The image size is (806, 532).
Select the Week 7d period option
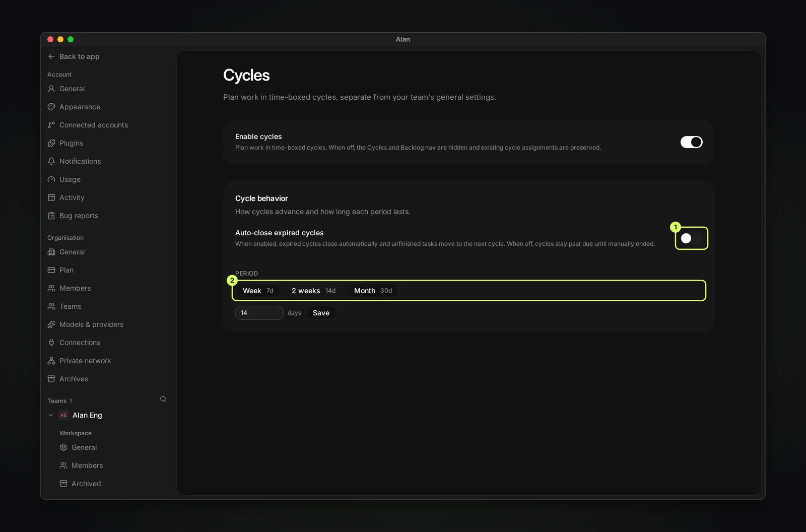point(258,291)
